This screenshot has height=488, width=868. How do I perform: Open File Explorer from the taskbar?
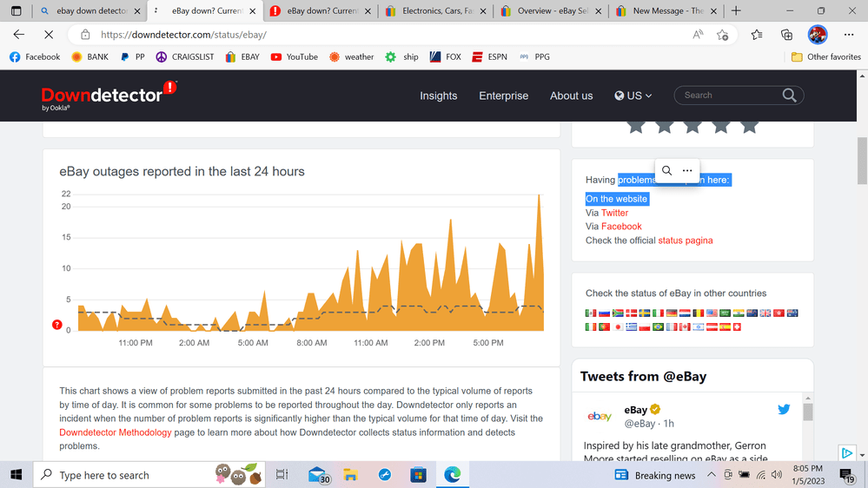(350, 475)
